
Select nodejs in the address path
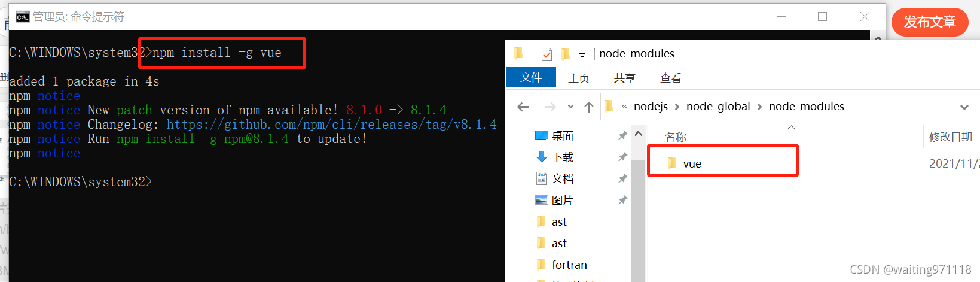(x=651, y=107)
